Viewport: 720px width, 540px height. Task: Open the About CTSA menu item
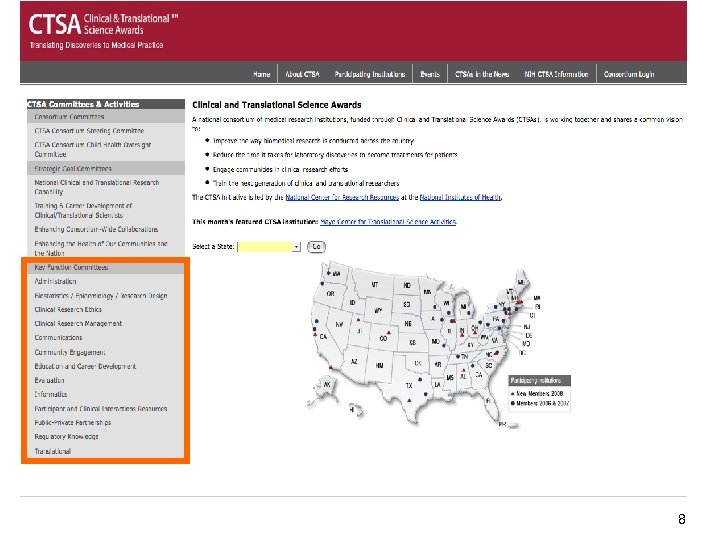(302, 74)
